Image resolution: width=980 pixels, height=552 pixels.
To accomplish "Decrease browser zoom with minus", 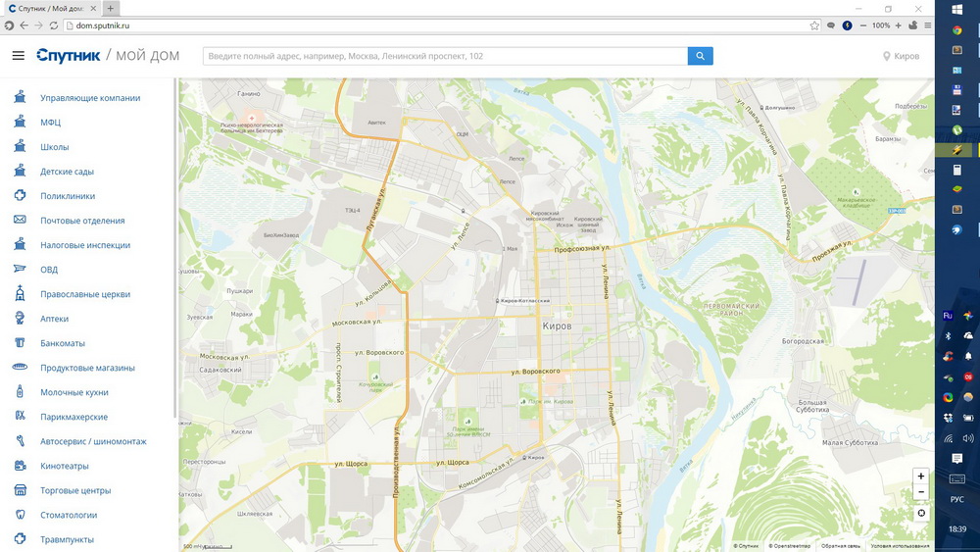I will pyautogui.click(x=863, y=25).
